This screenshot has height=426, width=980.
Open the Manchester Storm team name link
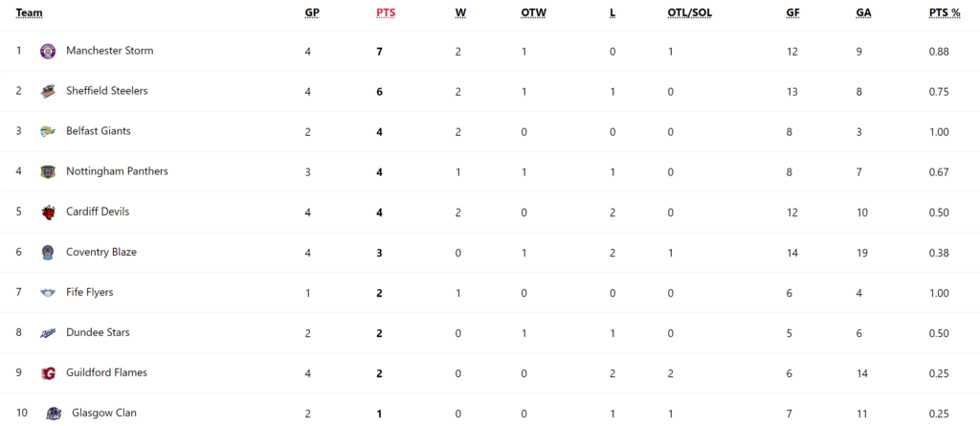[109, 51]
